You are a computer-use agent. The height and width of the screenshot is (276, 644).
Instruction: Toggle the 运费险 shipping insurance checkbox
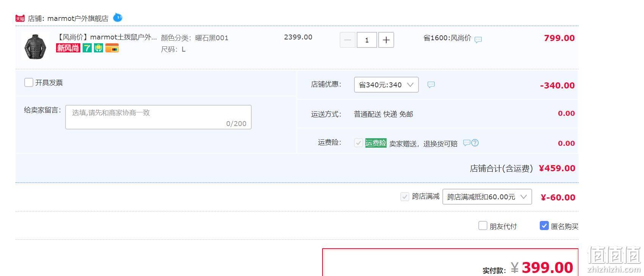358,143
